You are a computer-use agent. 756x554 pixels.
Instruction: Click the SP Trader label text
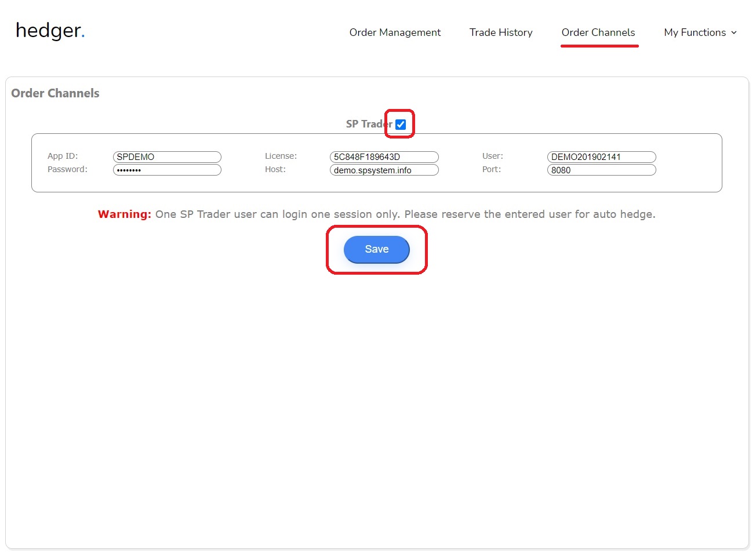[368, 124]
